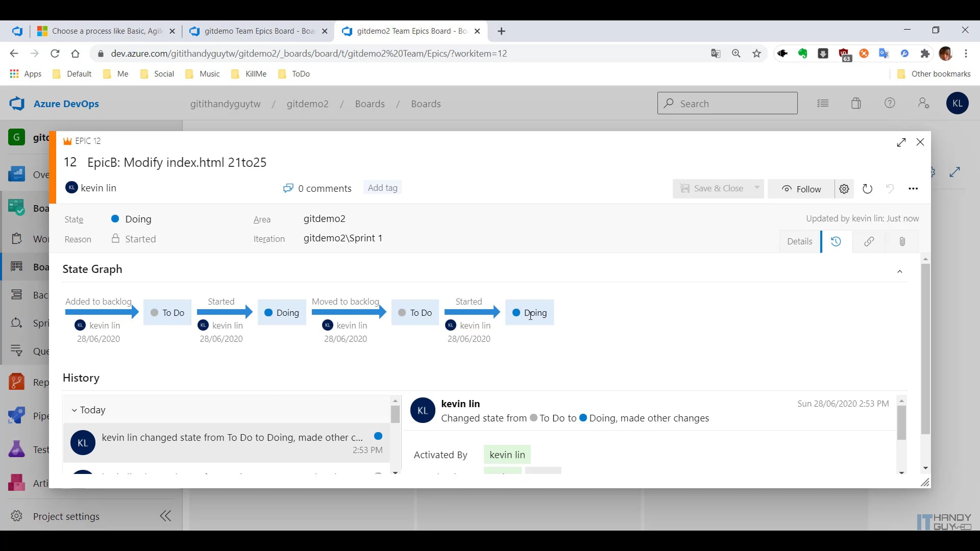The height and width of the screenshot is (551, 980).
Task: Collapse the State Graph section
Action: 900,271
